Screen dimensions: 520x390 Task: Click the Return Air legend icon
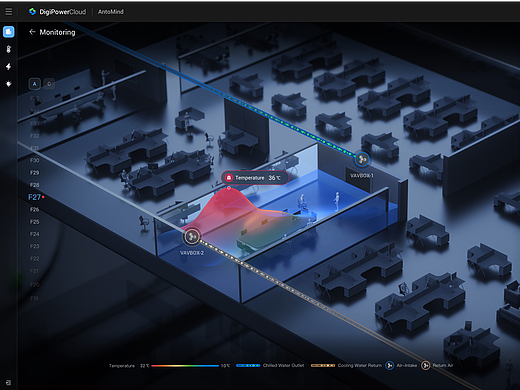point(426,366)
